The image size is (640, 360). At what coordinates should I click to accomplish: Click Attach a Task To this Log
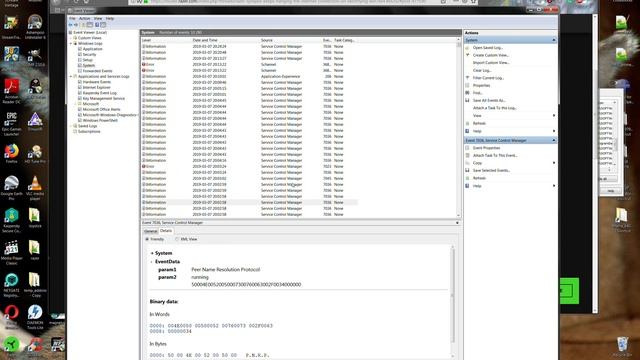click(495, 108)
